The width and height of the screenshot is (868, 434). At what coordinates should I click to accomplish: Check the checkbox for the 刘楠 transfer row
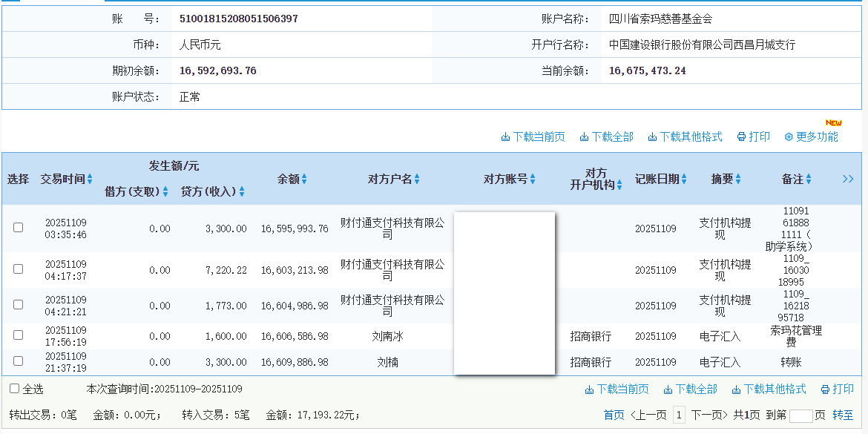tap(18, 362)
